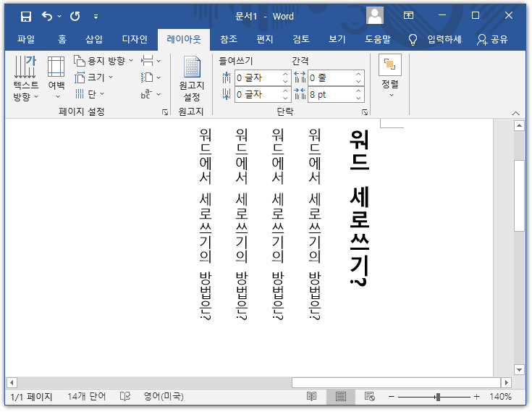Decrease spacing before paragraph
The image size is (532, 412).
(x=358, y=82)
